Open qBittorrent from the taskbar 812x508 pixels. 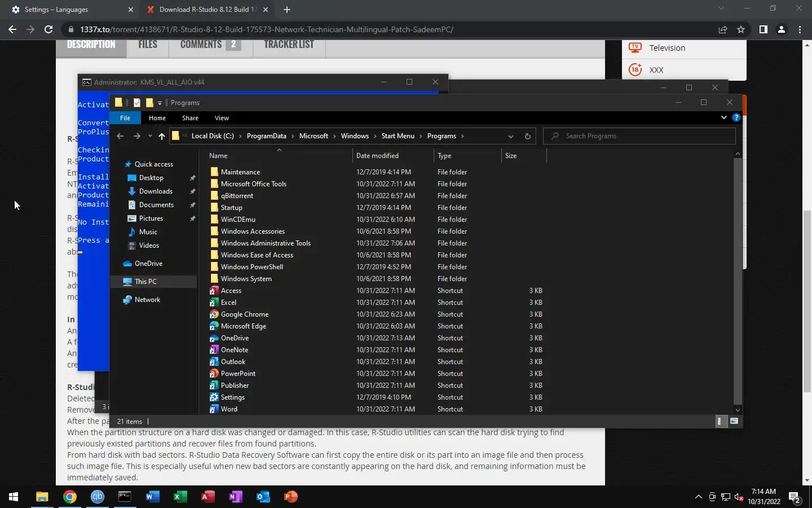[98, 497]
